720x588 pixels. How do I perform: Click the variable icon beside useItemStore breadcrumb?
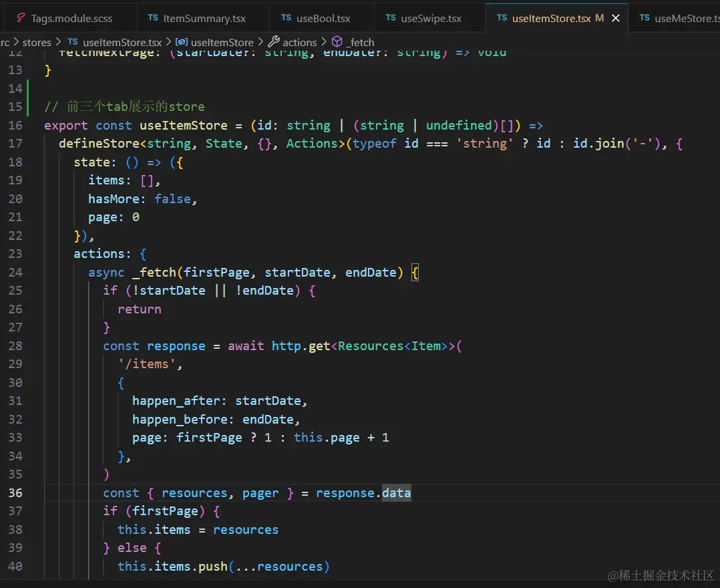coord(182,42)
